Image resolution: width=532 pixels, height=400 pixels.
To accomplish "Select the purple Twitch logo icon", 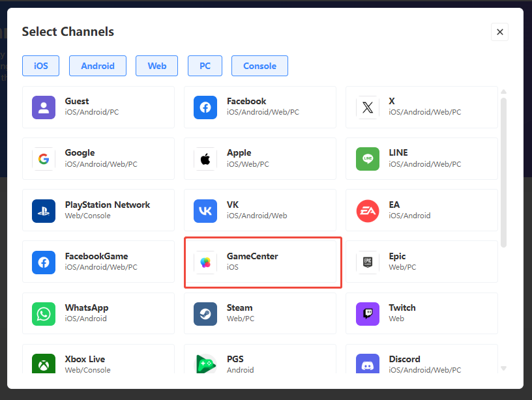I will click(x=368, y=313).
